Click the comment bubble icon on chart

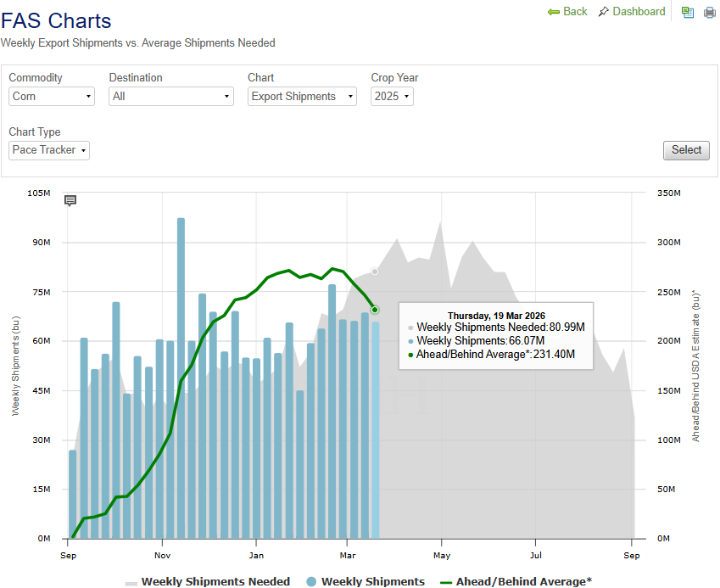click(70, 200)
